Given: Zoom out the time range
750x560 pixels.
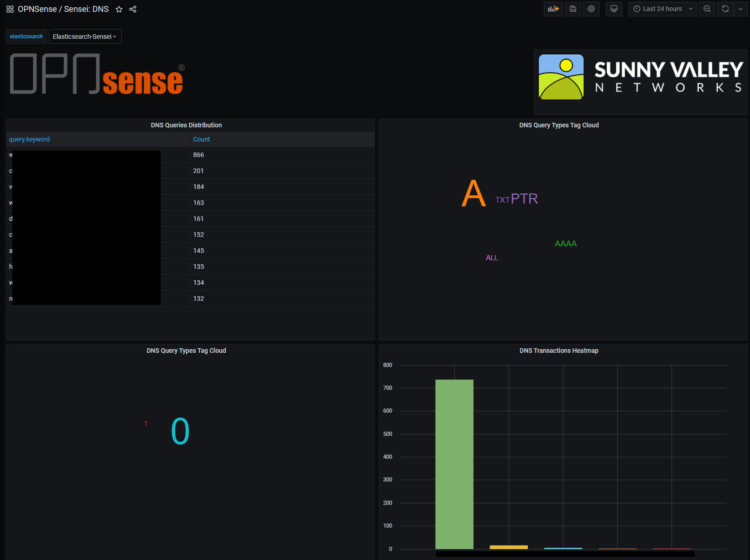Looking at the screenshot, I should coord(707,9).
